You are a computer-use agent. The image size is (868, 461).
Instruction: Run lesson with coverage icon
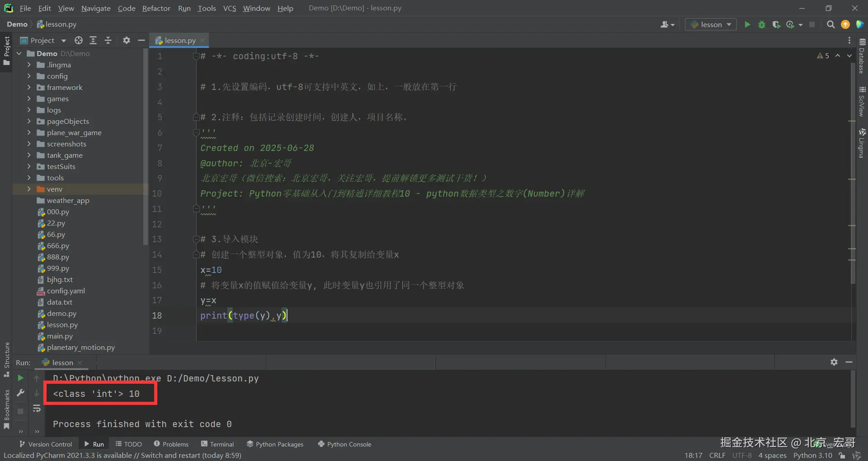(x=776, y=24)
